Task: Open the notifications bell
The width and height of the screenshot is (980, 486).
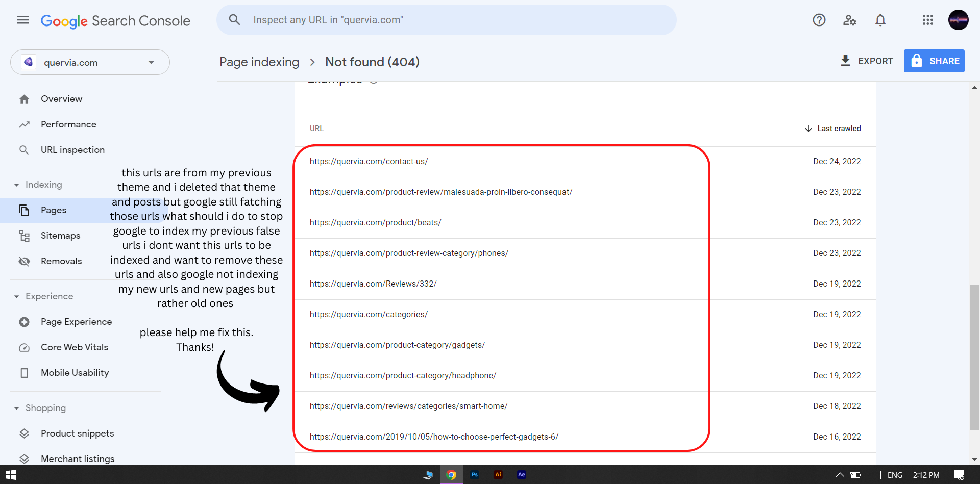Action: tap(880, 20)
